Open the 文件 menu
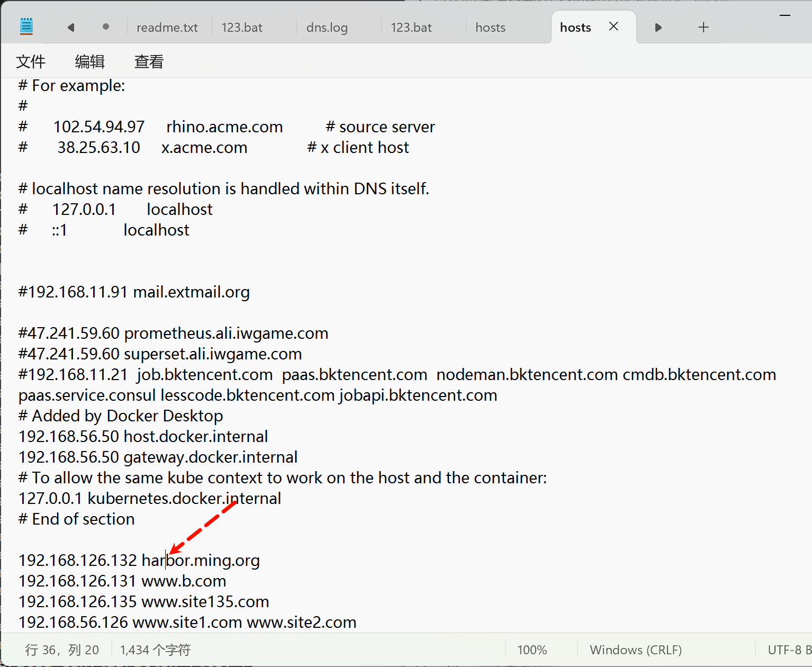The height and width of the screenshot is (667, 812). click(x=31, y=62)
